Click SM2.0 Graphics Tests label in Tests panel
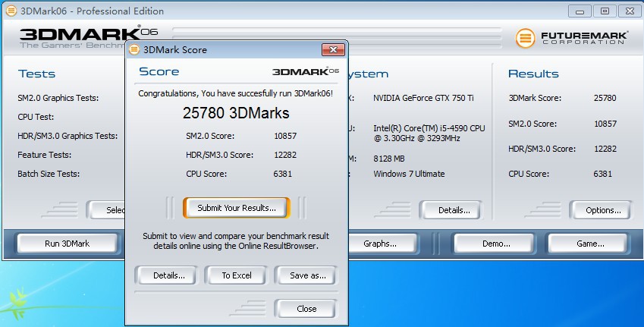 [58, 98]
